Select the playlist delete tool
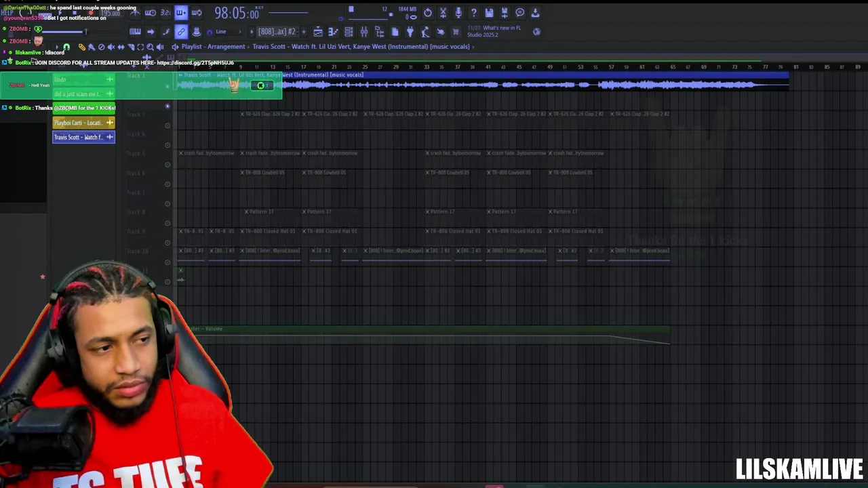The width and height of the screenshot is (868, 488). pyautogui.click(x=102, y=47)
